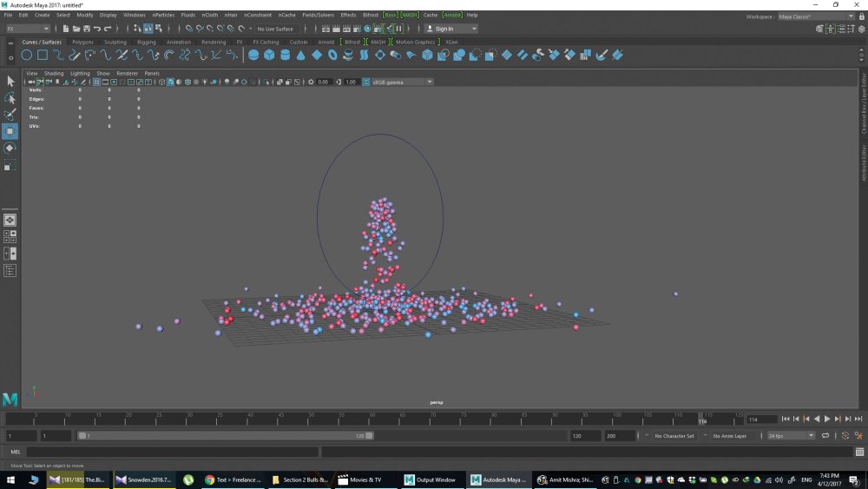This screenshot has height=489, width=868.
Task: Toggle the viewport grid display button
Action: pos(96,82)
